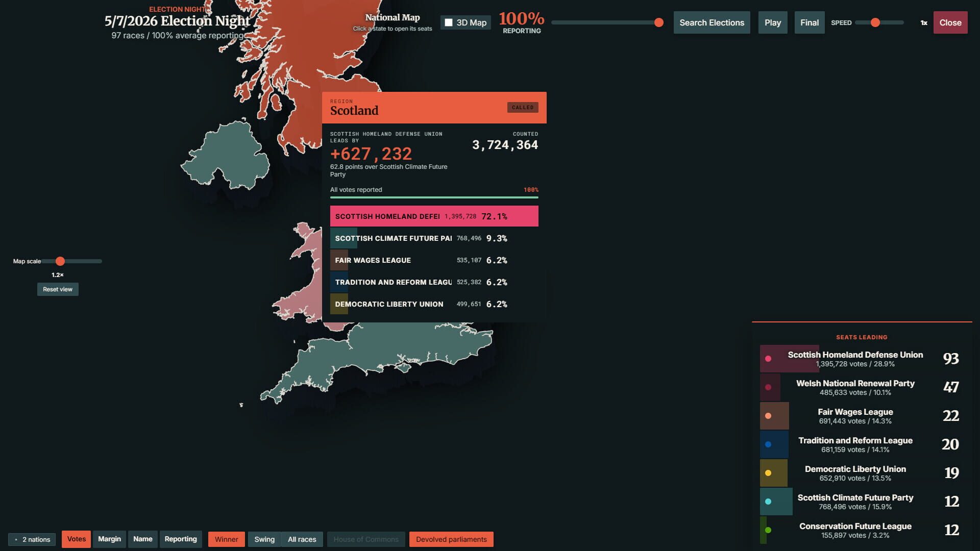Switch to Reporting display mode
This screenshot has width=980, height=551.
(181, 539)
